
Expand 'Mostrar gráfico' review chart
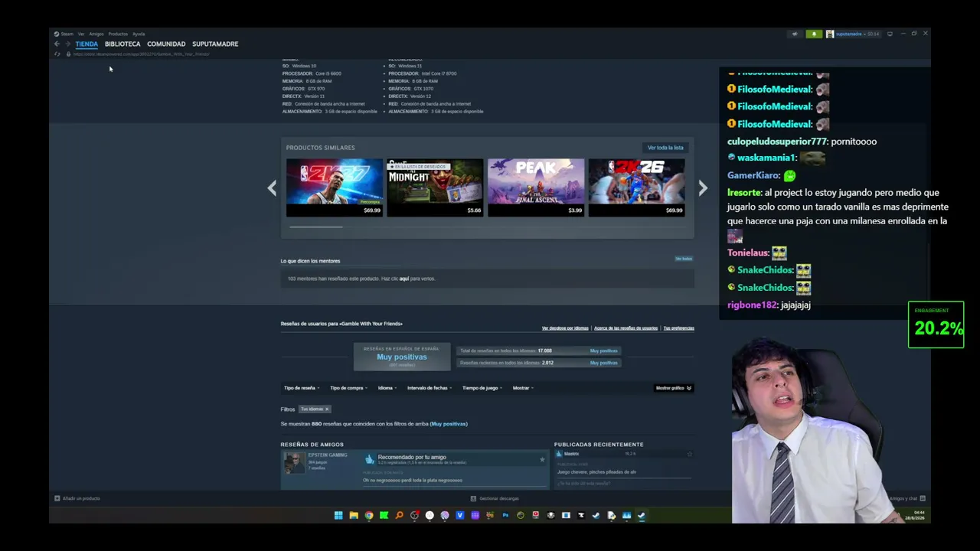point(674,388)
